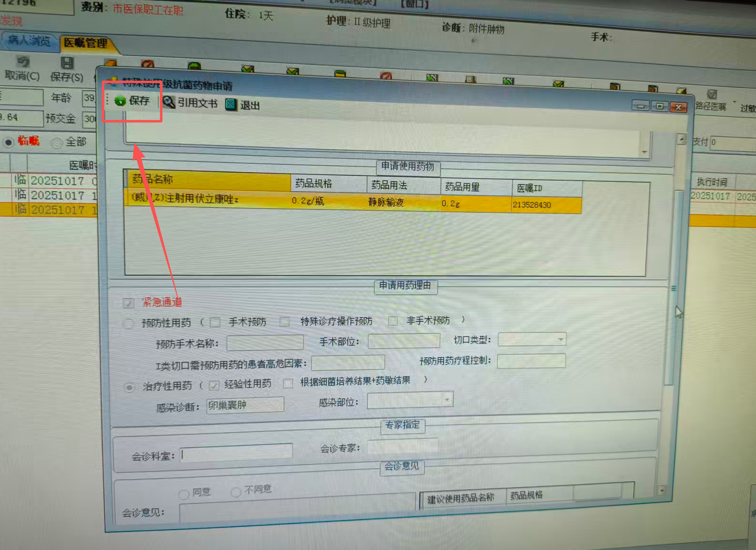
Task: Click the 药品用量 column header
Action: [476, 187]
